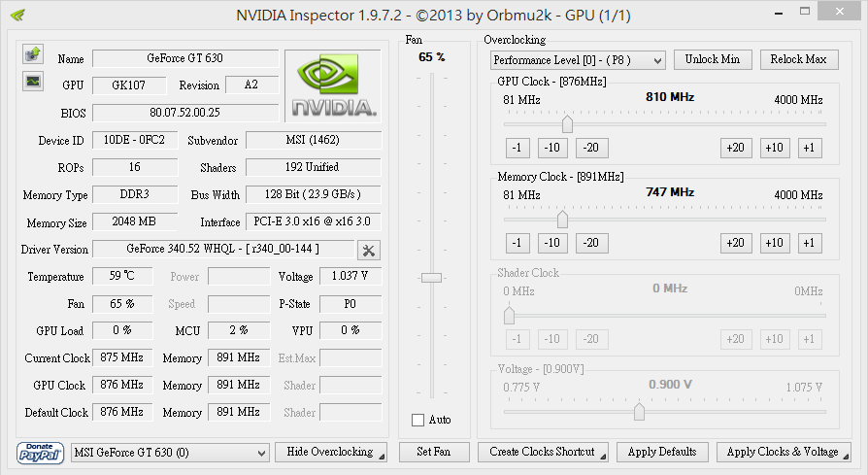Click the app icon in title bar
This screenshot has width=868, height=475.
[17, 15]
